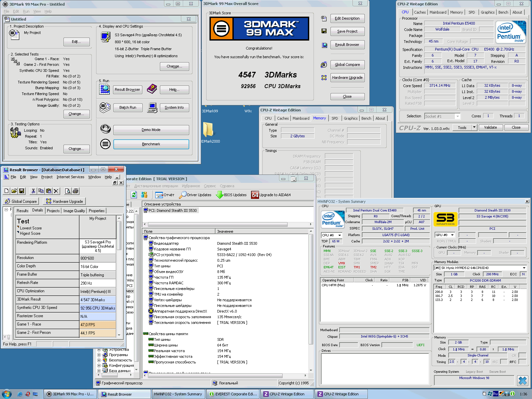532x399 pixels.
Task: Open the 3DMark2000 folder on the desktop
Action: pyautogui.click(x=208, y=132)
